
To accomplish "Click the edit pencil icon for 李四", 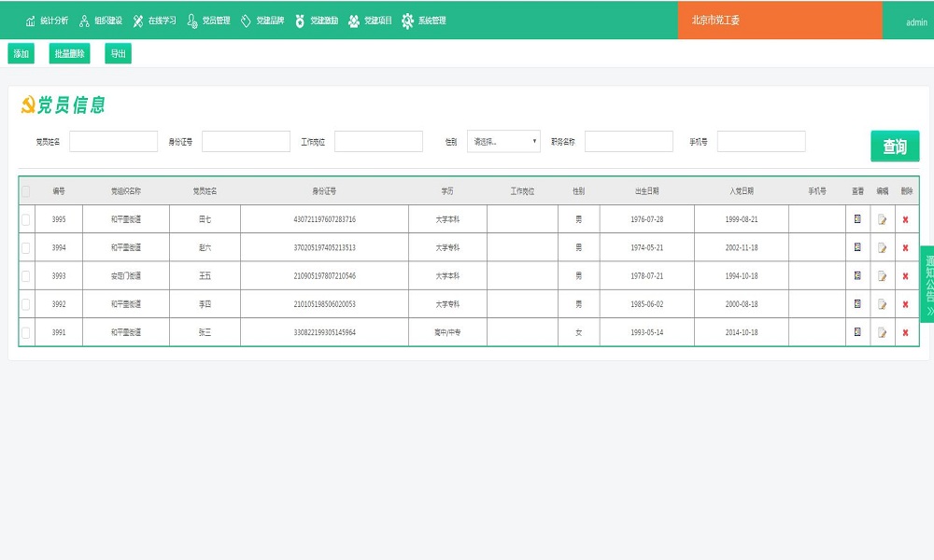I will coord(882,304).
